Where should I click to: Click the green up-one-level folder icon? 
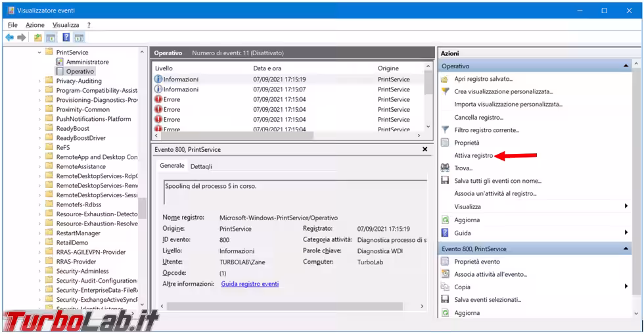click(x=37, y=37)
